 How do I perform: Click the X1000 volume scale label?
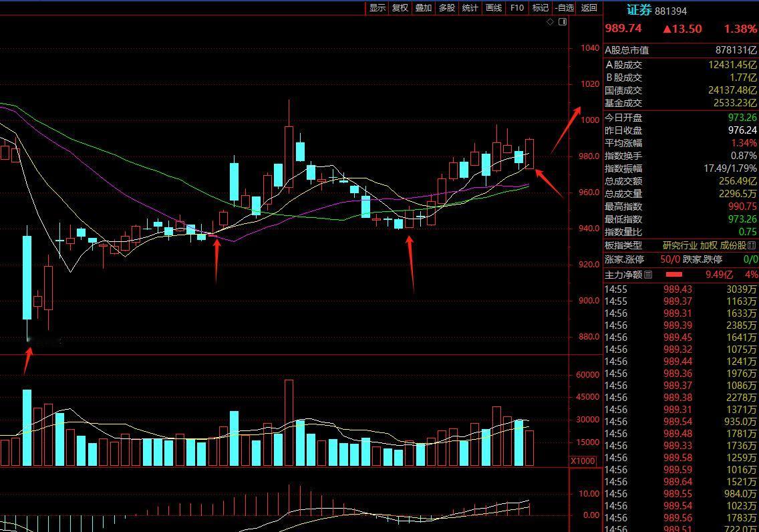coord(583,461)
